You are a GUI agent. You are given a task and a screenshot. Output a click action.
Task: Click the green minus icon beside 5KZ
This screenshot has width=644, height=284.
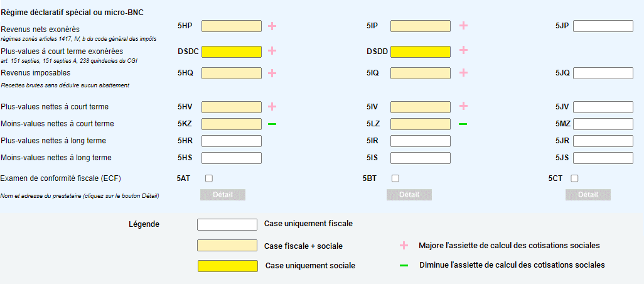click(272, 124)
